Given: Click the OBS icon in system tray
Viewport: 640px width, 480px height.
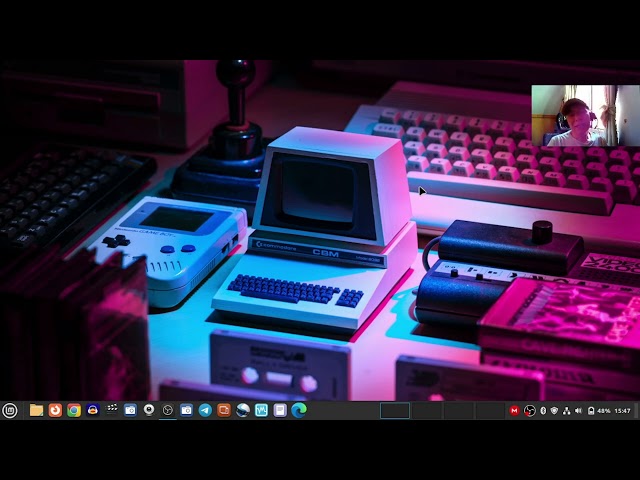Looking at the screenshot, I should [x=529, y=411].
